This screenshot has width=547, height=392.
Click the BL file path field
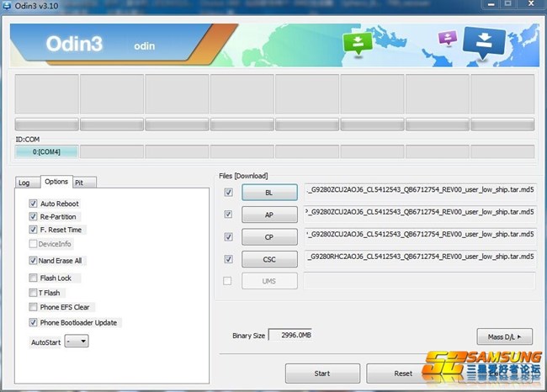420,190
